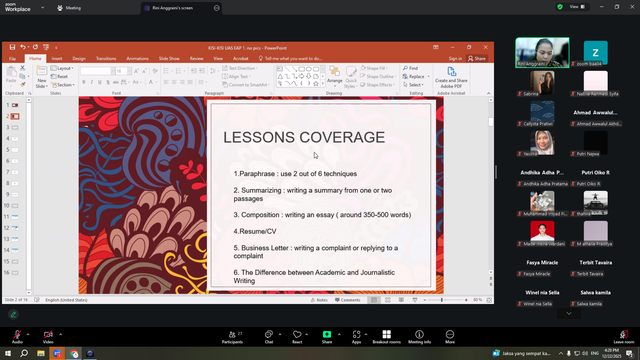Open the Zoom Apps icon
Viewport: 640px width, 360px height.
[356, 337]
